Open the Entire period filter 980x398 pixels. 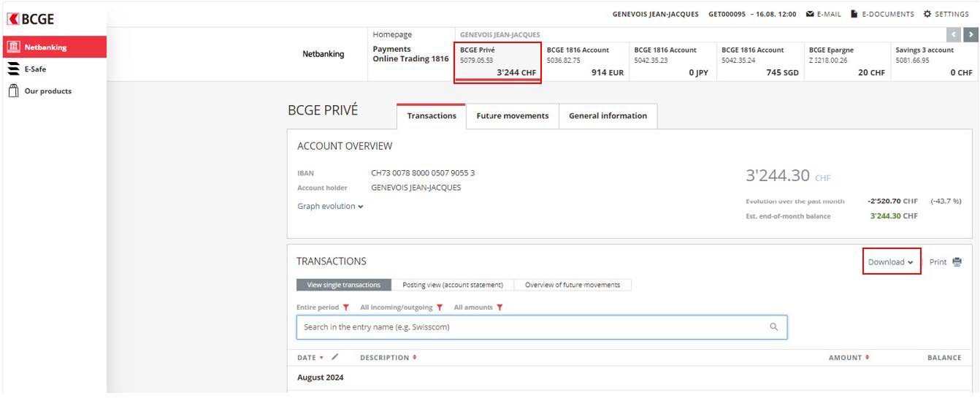coord(323,307)
